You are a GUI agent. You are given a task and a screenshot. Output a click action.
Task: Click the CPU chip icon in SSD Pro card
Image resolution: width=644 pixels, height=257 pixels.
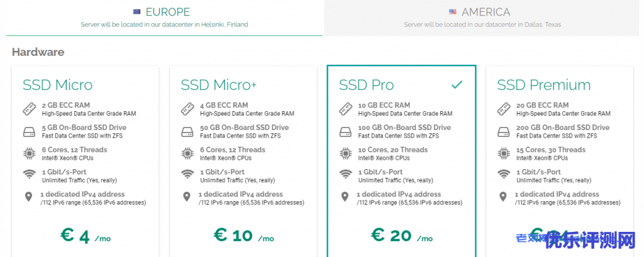point(345,154)
